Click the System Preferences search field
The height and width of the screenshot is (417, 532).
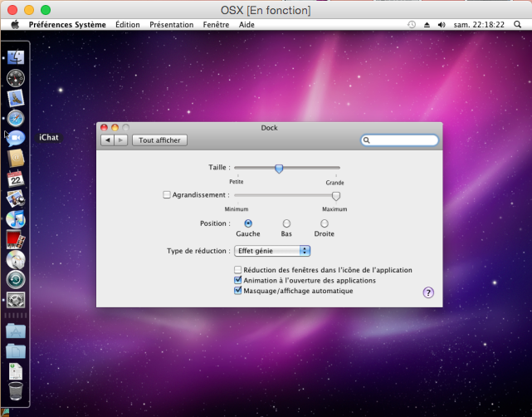click(399, 140)
